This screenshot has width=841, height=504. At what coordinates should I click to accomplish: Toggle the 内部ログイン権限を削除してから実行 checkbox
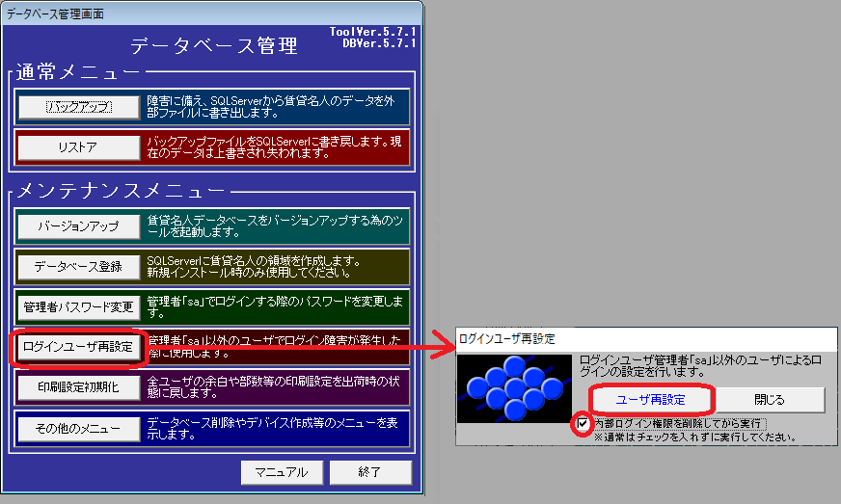click(582, 424)
